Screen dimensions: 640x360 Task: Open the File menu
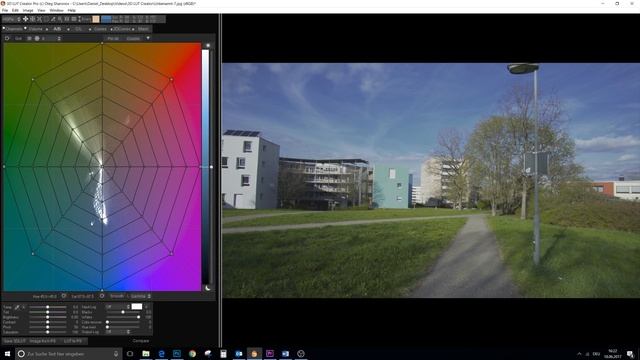click(x=5, y=10)
